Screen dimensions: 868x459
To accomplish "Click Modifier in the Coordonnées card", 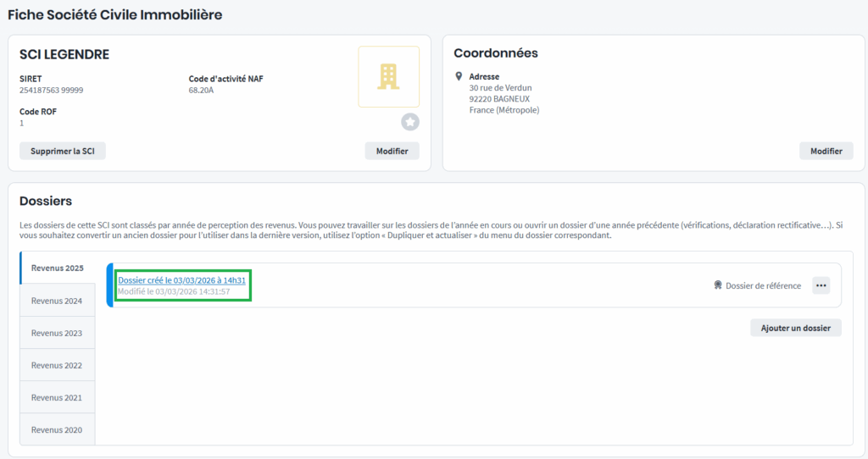I will coord(826,151).
